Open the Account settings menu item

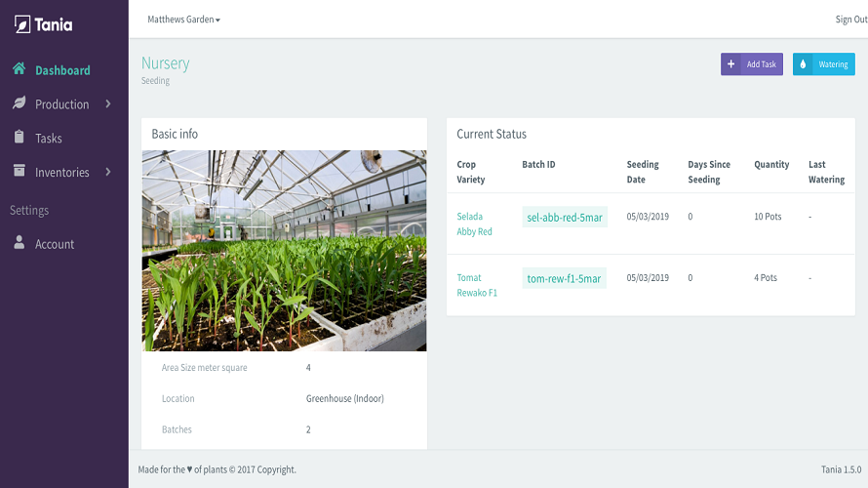point(55,244)
